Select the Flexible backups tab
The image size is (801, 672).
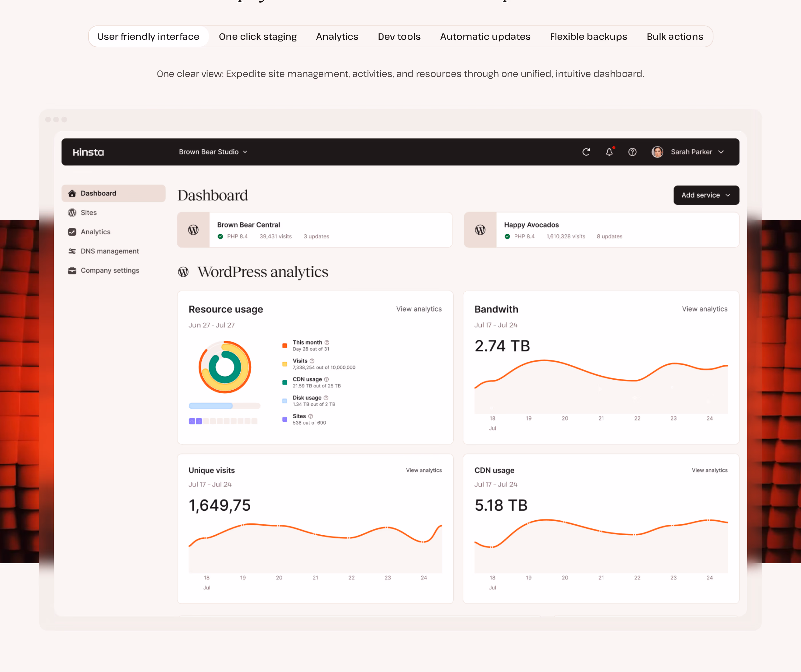(588, 37)
